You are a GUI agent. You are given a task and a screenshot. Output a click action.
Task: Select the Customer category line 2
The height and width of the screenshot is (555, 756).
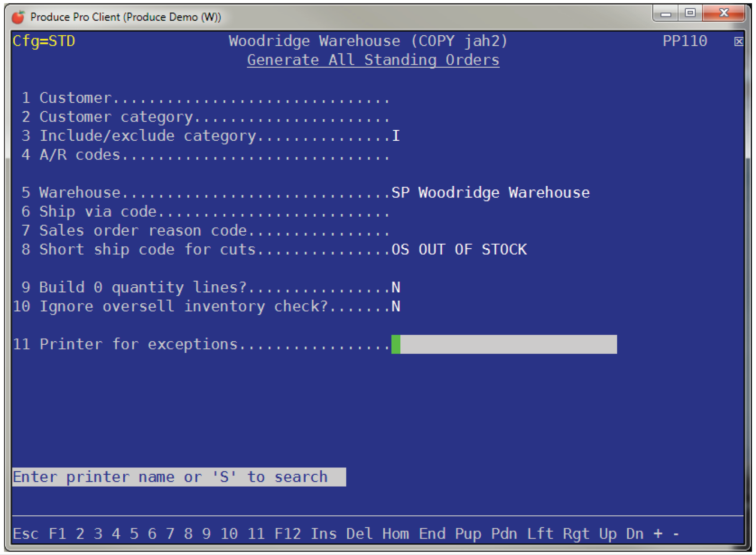coord(206,117)
